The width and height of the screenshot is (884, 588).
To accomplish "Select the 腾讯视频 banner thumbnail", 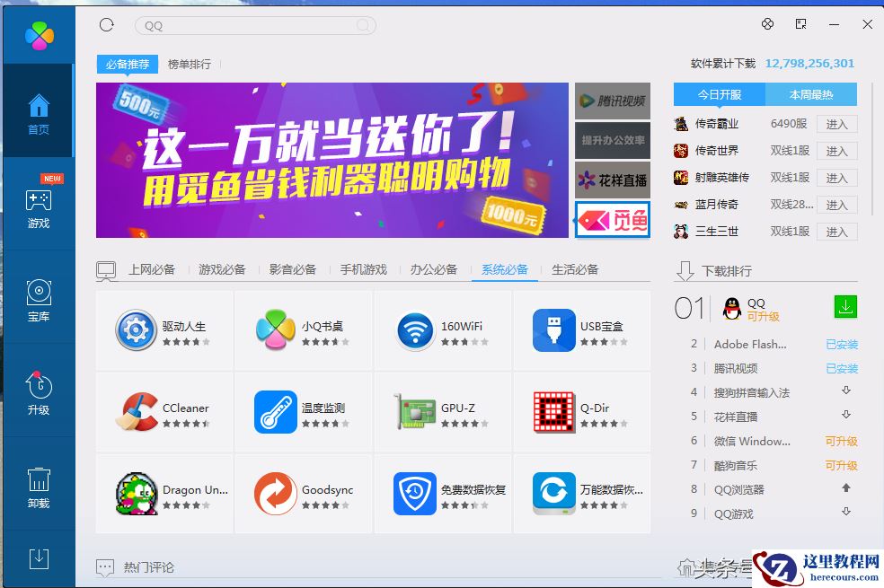I will (613, 101).
